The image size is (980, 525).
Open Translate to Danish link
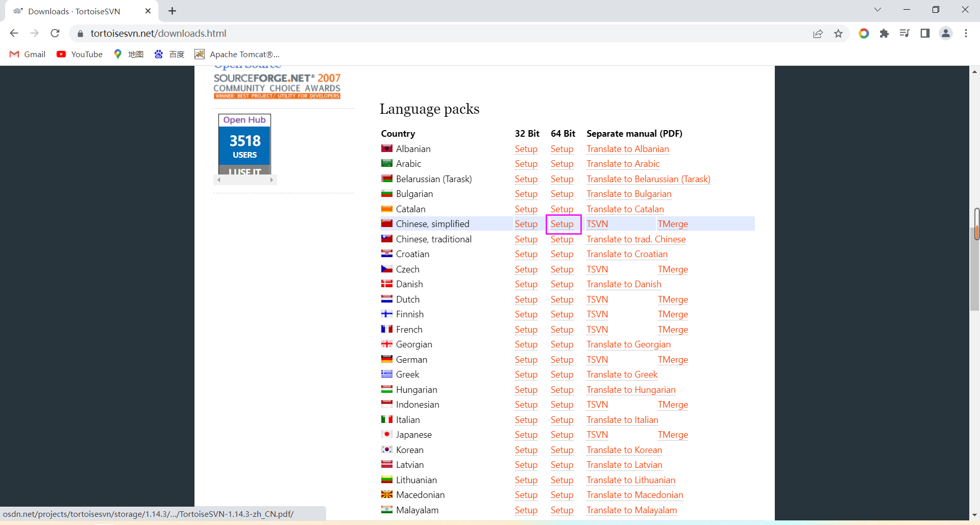point(624,284)
